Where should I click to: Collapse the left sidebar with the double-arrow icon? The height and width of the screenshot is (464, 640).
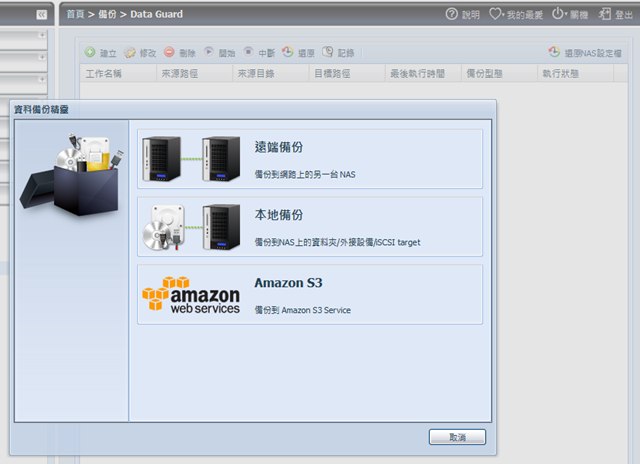click(42, 15)
